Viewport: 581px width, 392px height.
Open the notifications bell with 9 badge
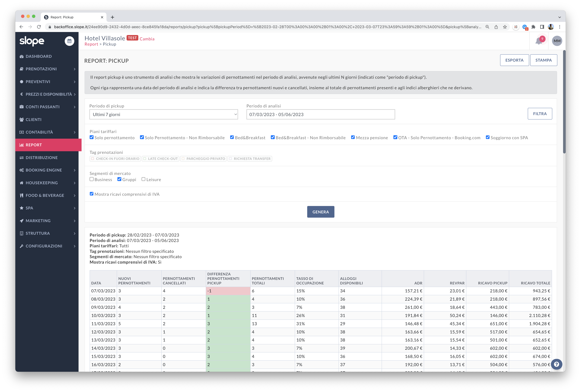point(539,41)
